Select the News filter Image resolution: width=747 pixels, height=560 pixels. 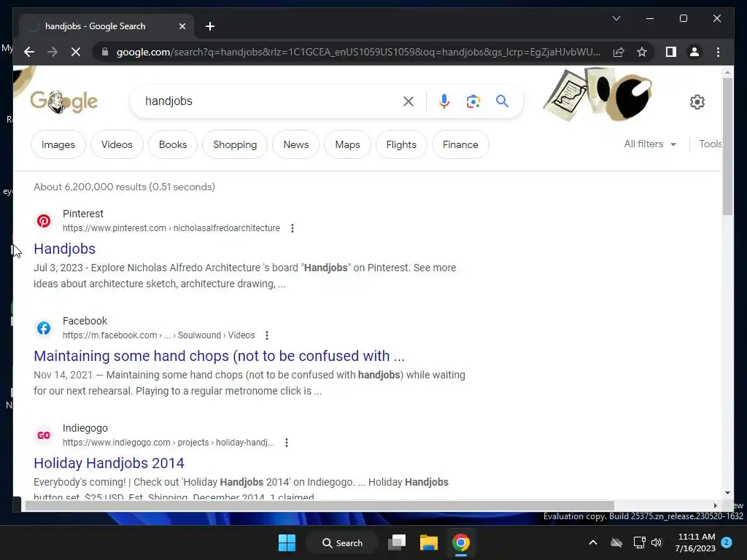296,144
